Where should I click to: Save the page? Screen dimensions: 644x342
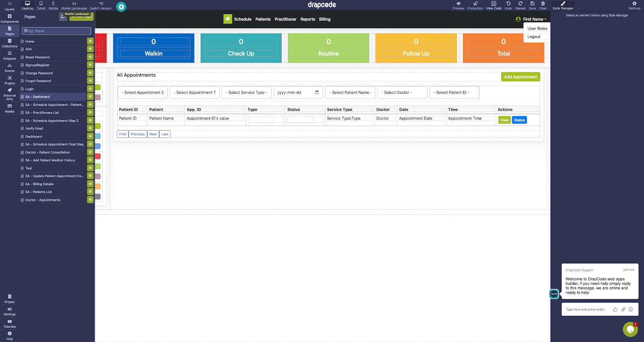pyautogui.click(x=532, y=5)
